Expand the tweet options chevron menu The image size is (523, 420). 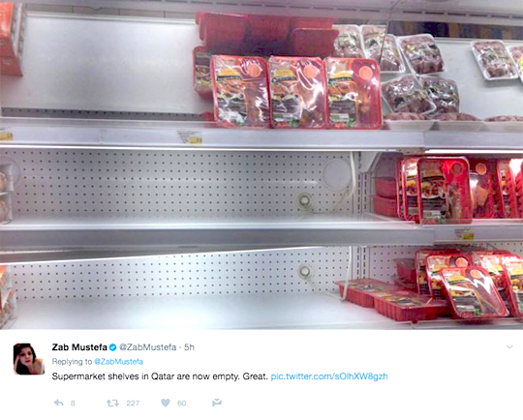(509, 347)
